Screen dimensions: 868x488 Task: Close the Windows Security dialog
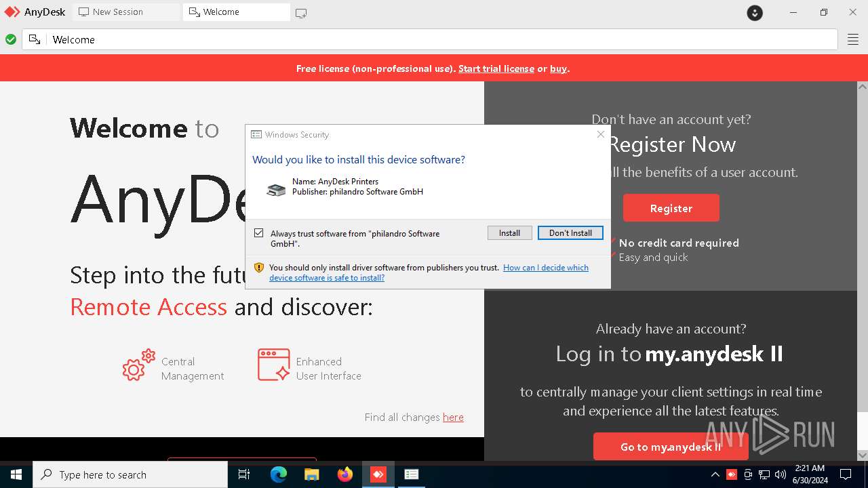(x=600, y=134)
